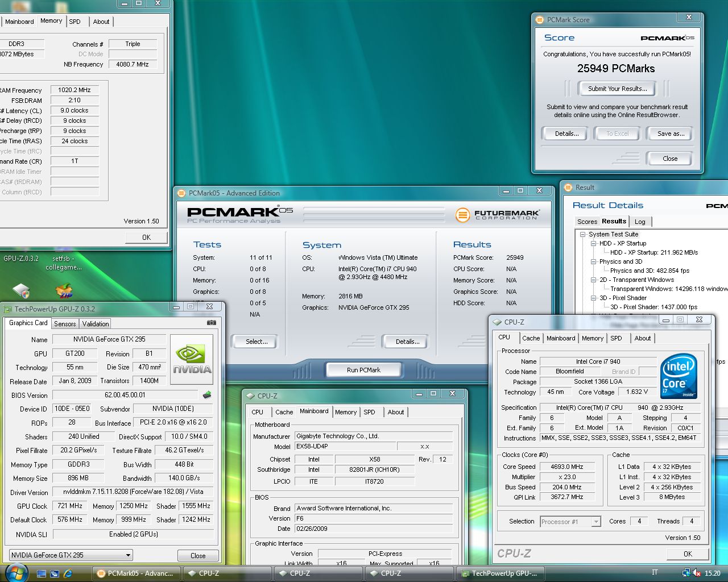
Task: Open the NVIDIA GeForce GTX 295 GPU dropdown
Action: click(71, 555)
